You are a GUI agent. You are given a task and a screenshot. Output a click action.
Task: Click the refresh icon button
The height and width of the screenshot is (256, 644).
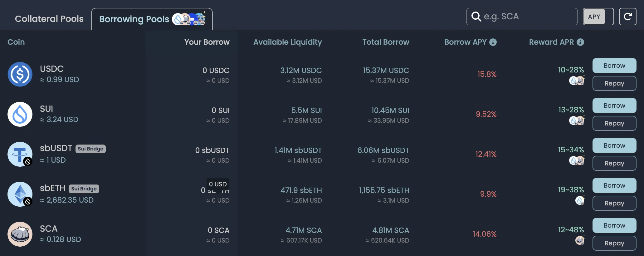[x=627, y=17]
